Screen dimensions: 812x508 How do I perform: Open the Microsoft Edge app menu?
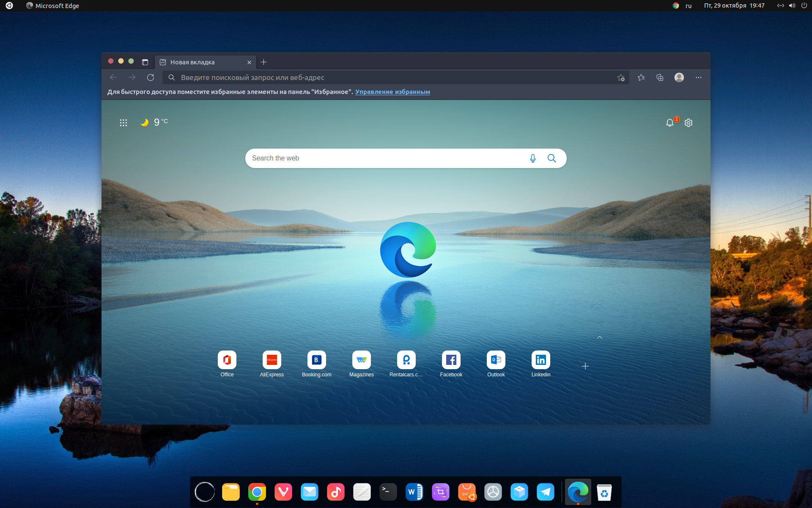point(52,6)
